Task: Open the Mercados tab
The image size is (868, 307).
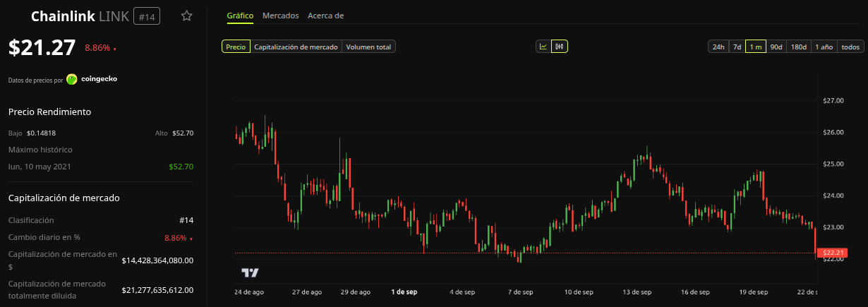Action: pos(280,16)
